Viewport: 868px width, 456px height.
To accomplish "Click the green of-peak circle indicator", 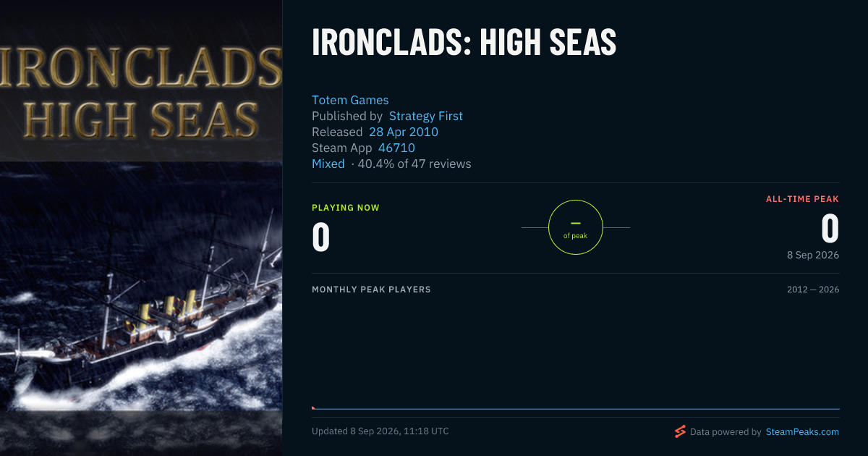I will 576,227.
